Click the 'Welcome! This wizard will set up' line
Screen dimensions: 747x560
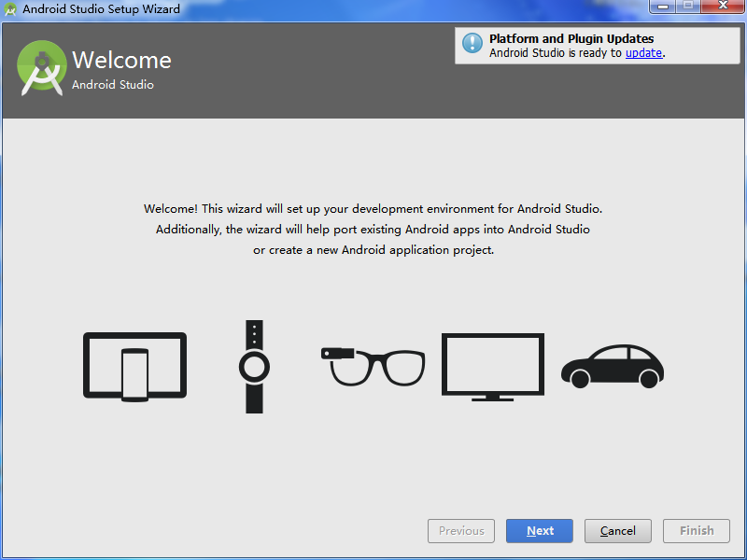373,209
